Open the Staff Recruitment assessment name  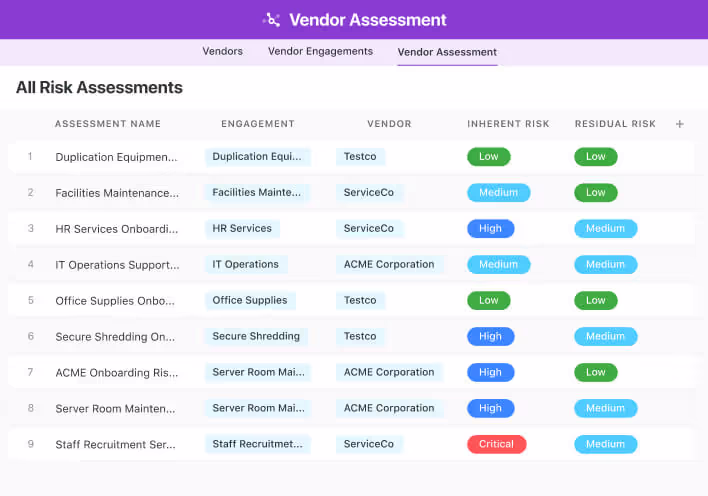pos(117,444)
